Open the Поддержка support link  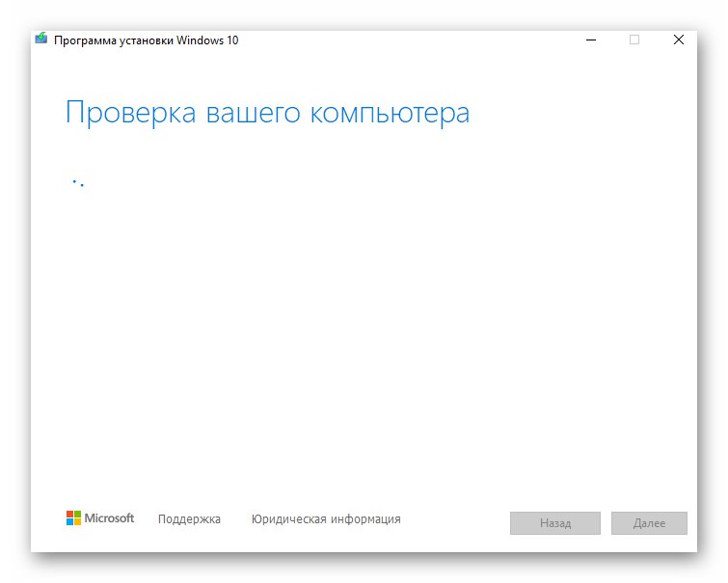(189, 519)
